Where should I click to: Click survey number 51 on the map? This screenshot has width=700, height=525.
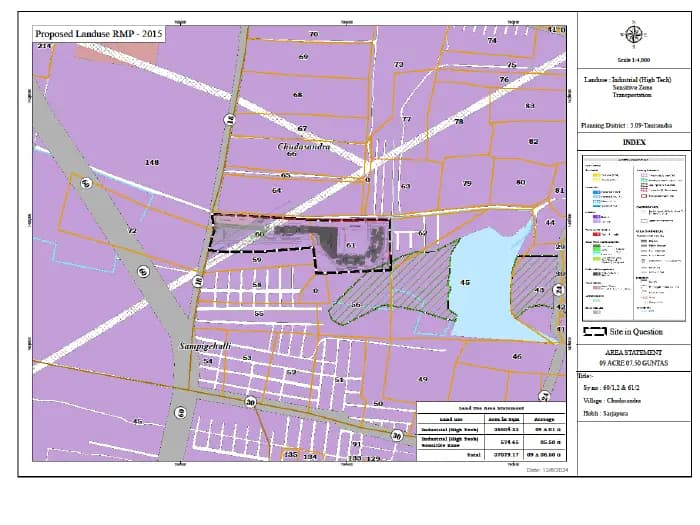(339, 380)
